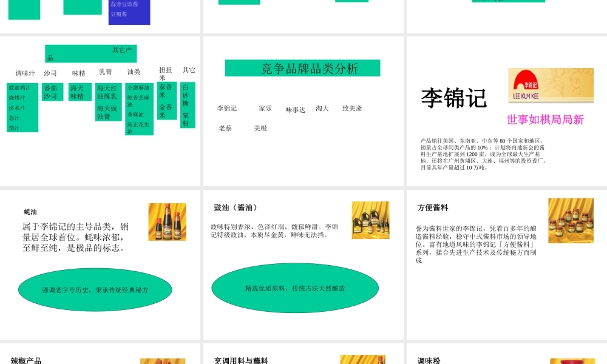Click the 李锦记 brand label on competitor slide
The image size is (607, 364).
(228, 107)
